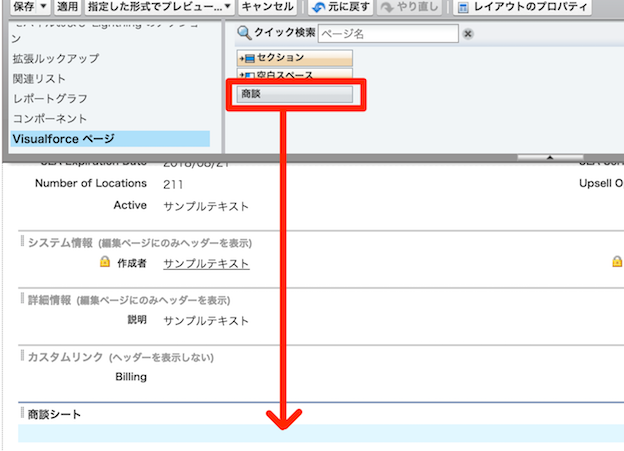
Task: Select 関連リスト in the category list
Action: [x=39, y=79]
